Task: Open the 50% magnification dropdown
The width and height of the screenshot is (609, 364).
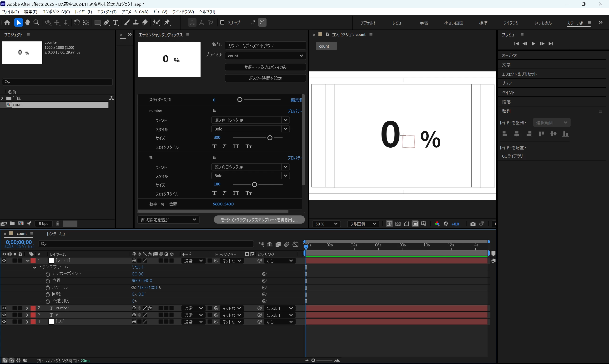Action: 326,224
